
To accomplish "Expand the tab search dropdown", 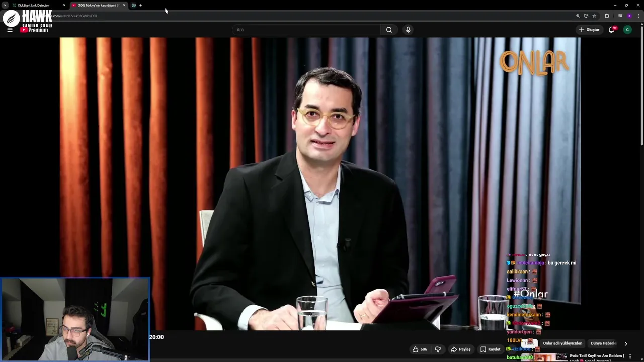I will tap(5, 5).
